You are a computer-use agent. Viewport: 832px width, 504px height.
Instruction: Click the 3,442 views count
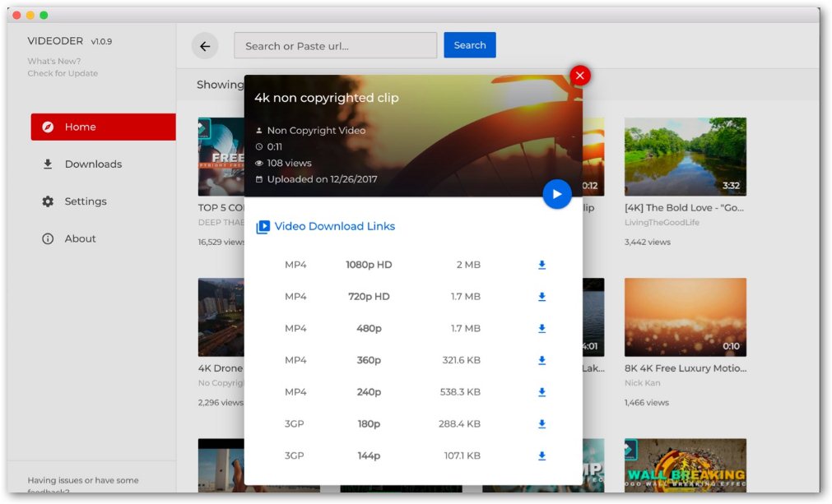[648, 243]
